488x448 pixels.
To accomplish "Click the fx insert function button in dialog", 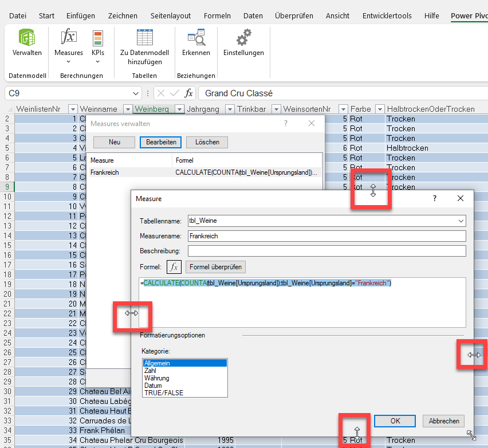I will [174, 267].
